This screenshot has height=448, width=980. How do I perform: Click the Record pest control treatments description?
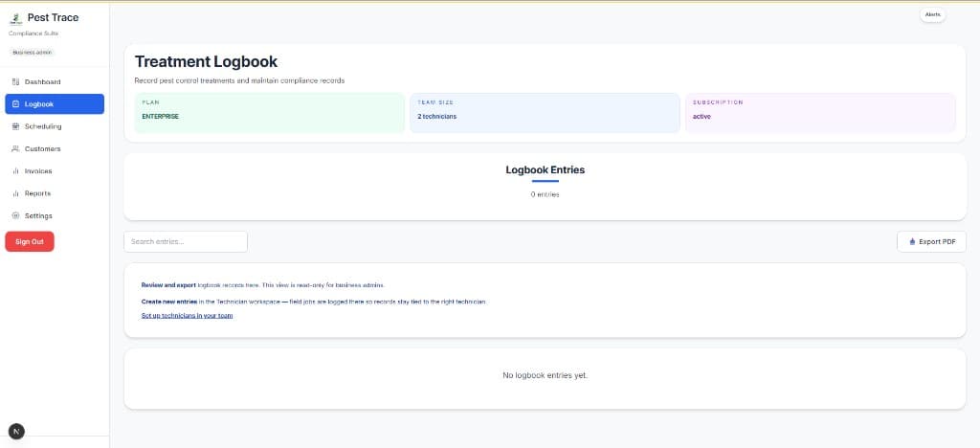point(239,81)
